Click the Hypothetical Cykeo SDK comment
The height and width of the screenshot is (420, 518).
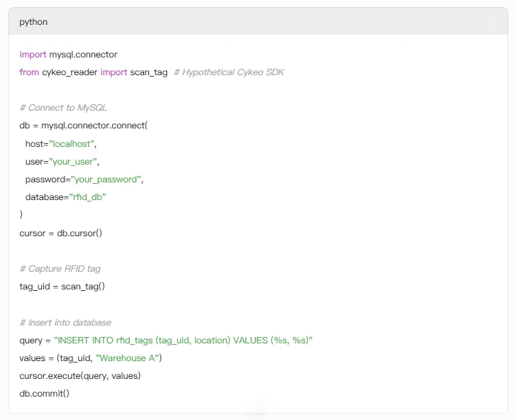point(228,72)
